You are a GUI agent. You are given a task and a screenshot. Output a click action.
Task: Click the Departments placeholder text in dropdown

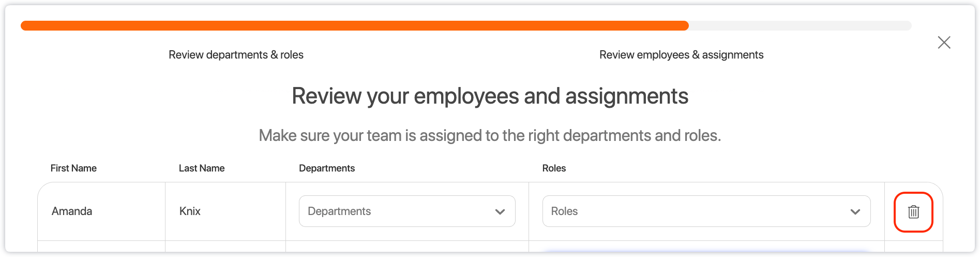pos(339,211)
